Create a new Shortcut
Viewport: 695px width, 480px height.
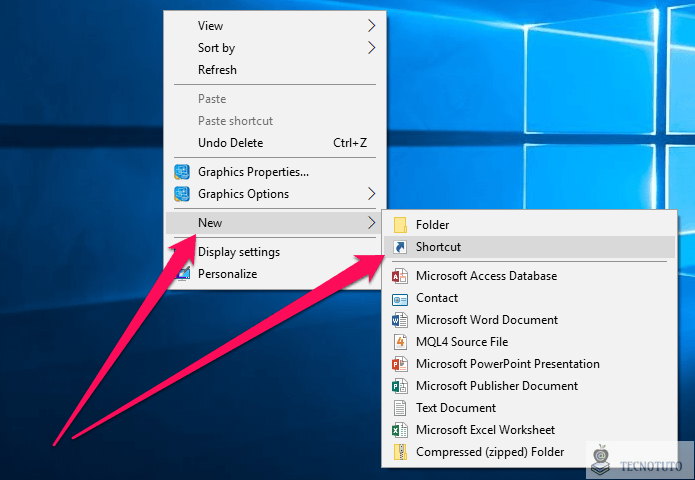coord(529,247)
